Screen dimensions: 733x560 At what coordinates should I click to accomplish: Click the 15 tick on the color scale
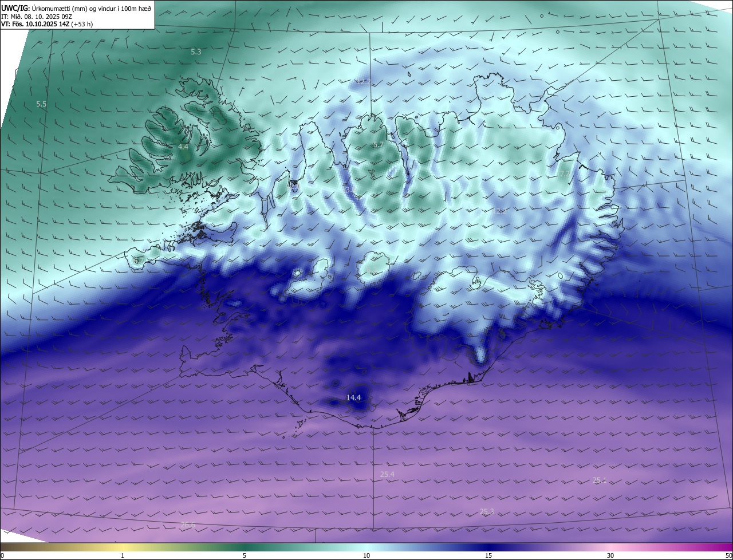tap(488, 555)
